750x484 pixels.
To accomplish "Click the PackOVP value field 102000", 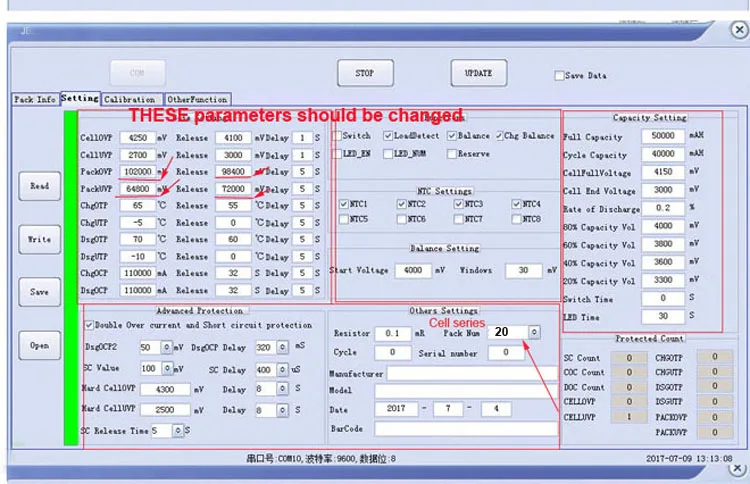I will [138, 172].
